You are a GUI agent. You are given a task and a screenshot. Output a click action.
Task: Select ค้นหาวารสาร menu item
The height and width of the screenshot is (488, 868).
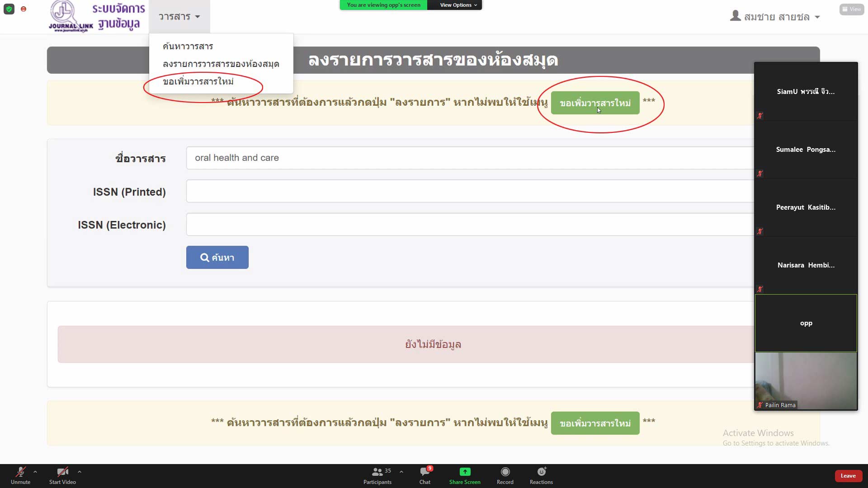[x=188, y=46]
